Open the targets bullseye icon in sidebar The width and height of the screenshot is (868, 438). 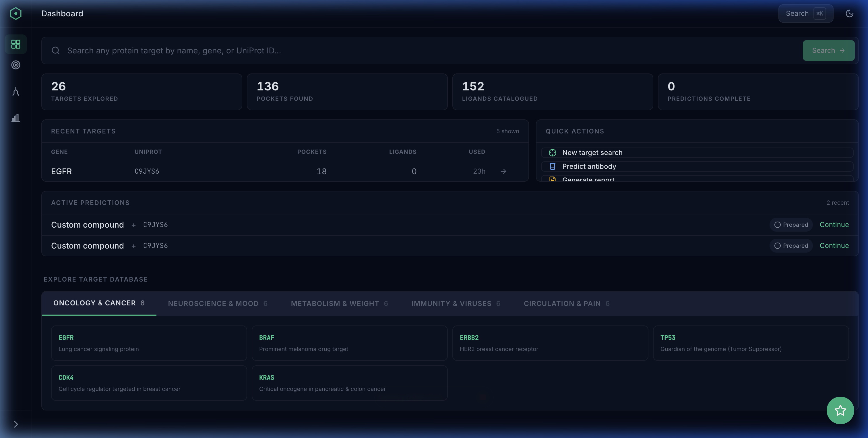pyautogui.click(x=15, y=65)
